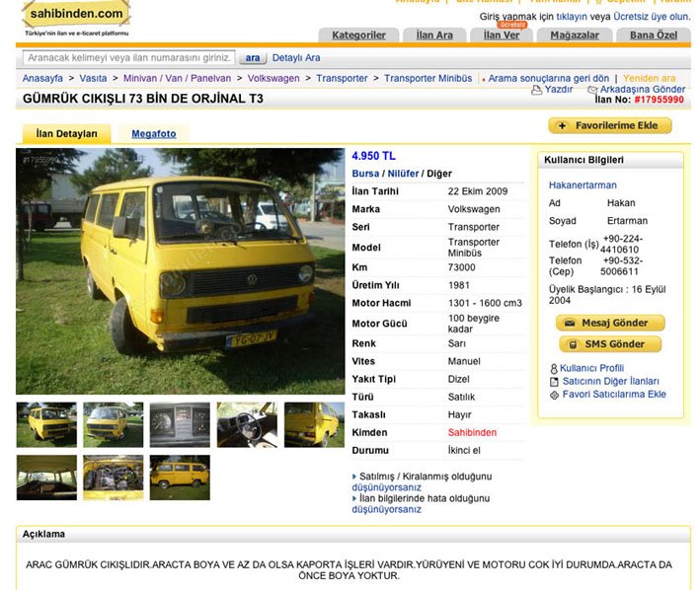
Task: Click the Üretim Yılı value 1981
Action: coord(459,285)
